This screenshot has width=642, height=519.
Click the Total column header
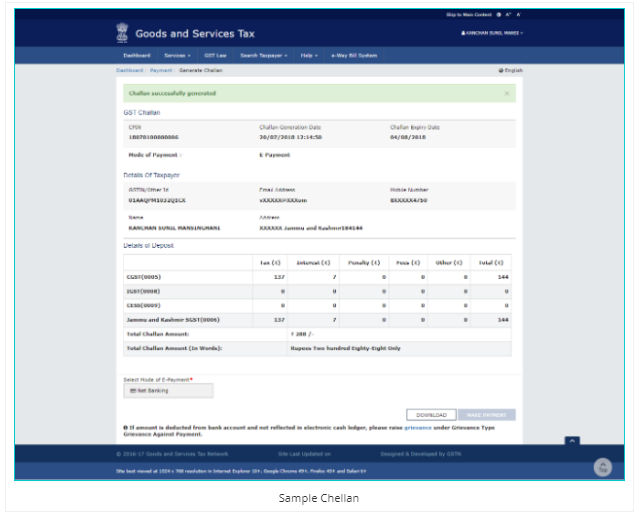(491, 263)
